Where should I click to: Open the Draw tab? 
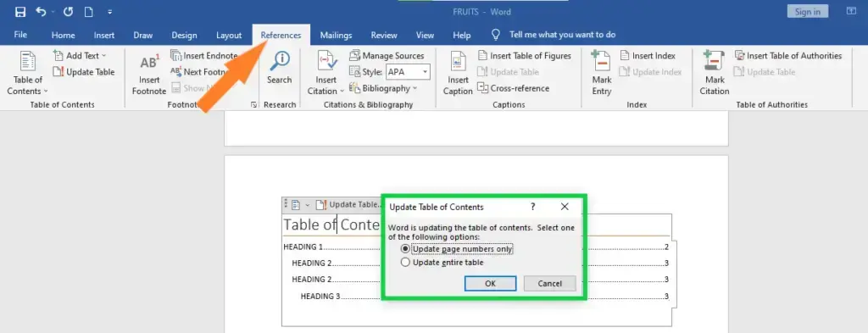click(x=142, y=35)
